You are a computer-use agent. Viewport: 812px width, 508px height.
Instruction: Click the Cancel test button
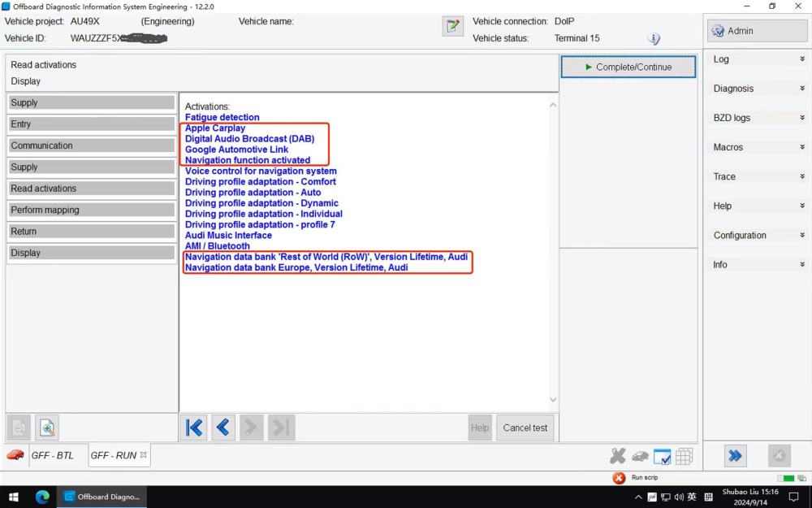(525, 428)
